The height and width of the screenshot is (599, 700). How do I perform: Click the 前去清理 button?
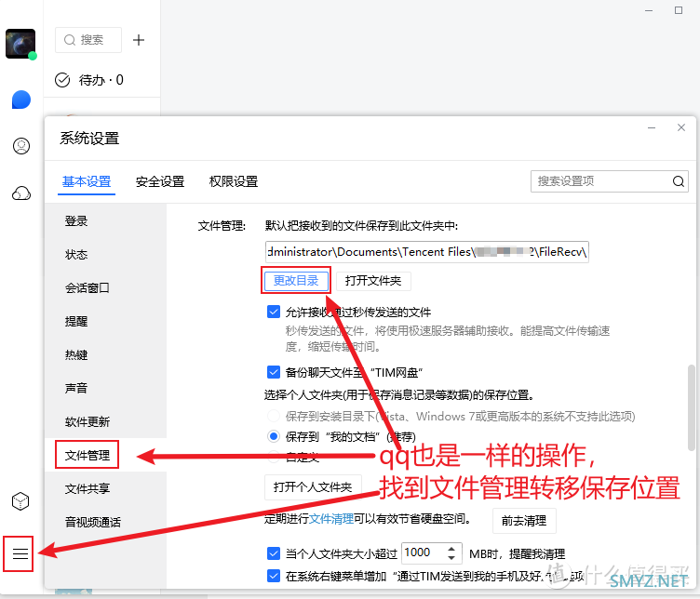click(524, 521)
